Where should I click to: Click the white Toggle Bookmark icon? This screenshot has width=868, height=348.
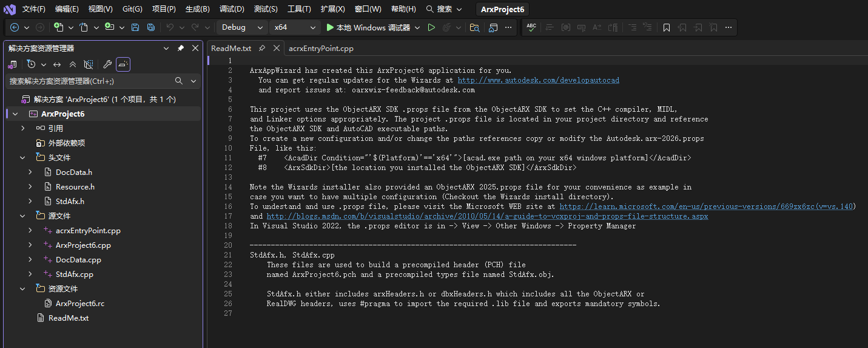tap(667, 27)
